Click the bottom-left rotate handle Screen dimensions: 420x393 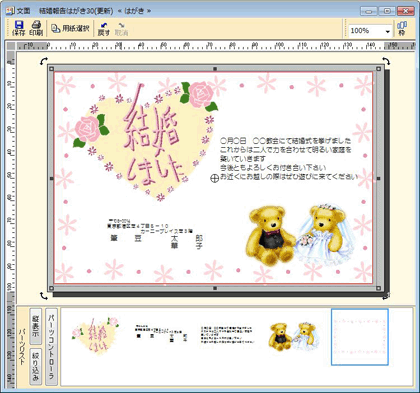pyautogui.click(x=44, y=295)
